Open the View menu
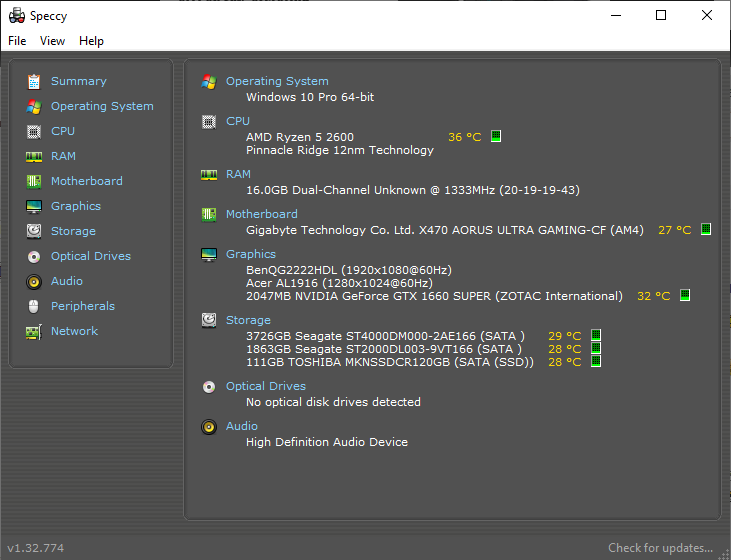 coord(52,41)
